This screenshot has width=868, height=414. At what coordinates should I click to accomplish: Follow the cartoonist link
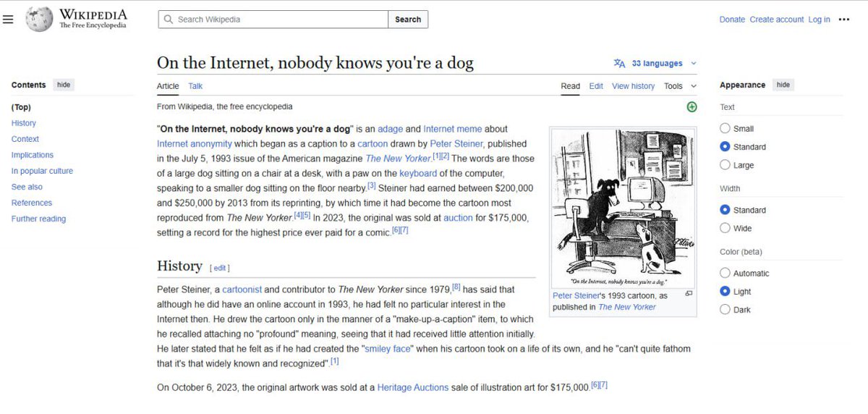[x=241, y=290]
